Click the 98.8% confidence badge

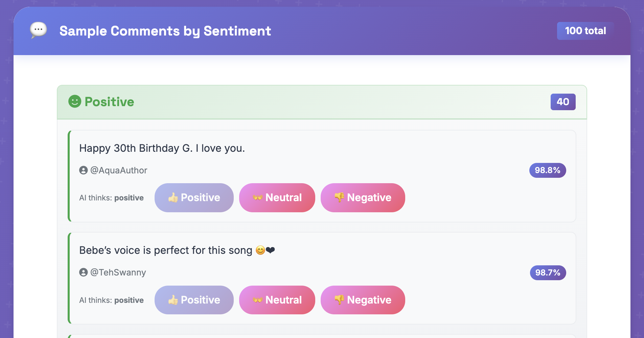[x=547, y=170]
